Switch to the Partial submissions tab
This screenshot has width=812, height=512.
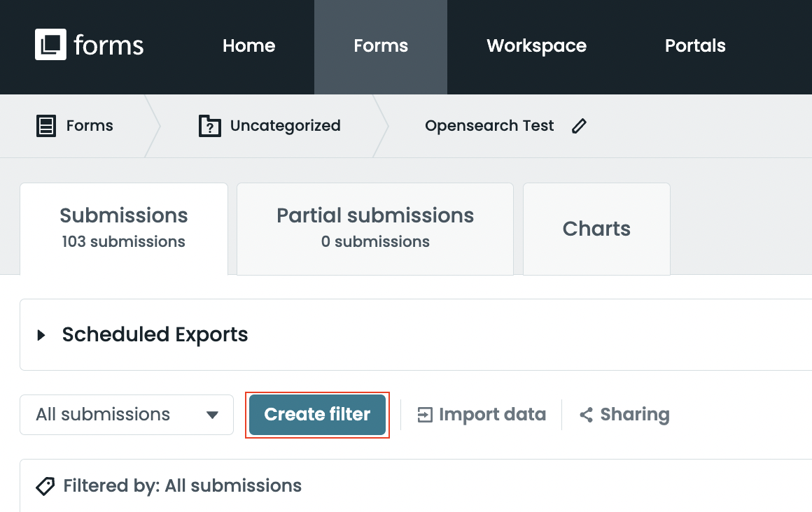pos(374,227)
